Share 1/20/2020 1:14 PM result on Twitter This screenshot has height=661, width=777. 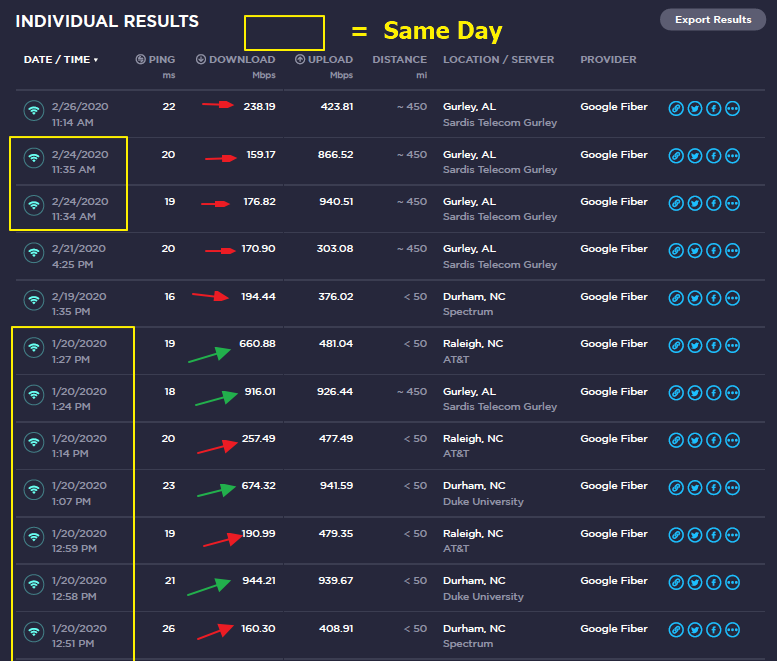(x=695, y=440)
